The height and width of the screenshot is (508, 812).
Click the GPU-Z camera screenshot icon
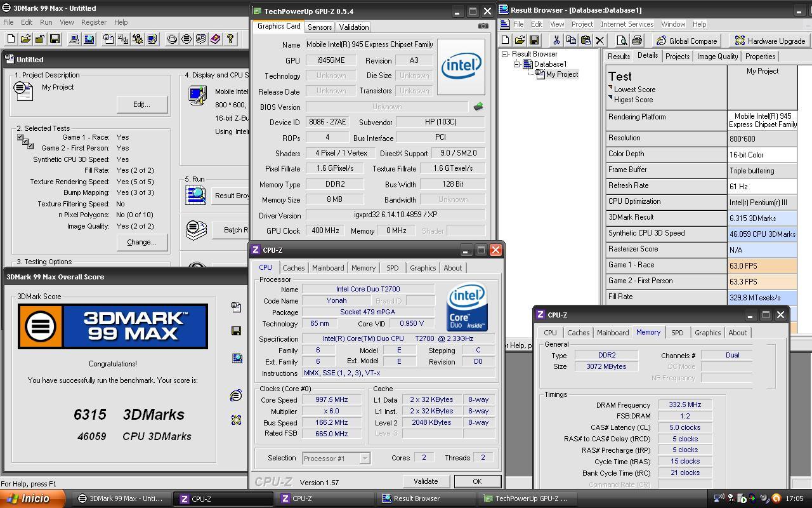pos(483,26)
